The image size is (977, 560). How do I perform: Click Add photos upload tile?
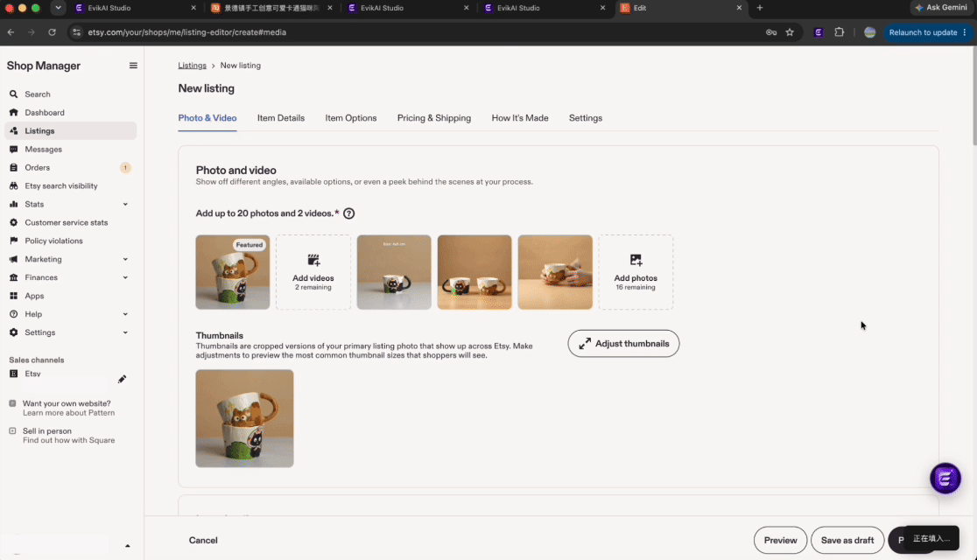pos(636,272)
